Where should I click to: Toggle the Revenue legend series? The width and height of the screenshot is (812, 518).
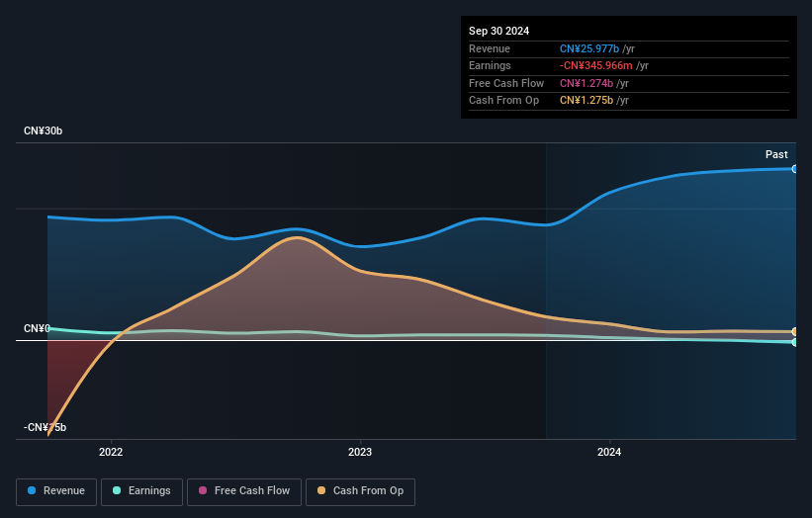coord(56,491)
